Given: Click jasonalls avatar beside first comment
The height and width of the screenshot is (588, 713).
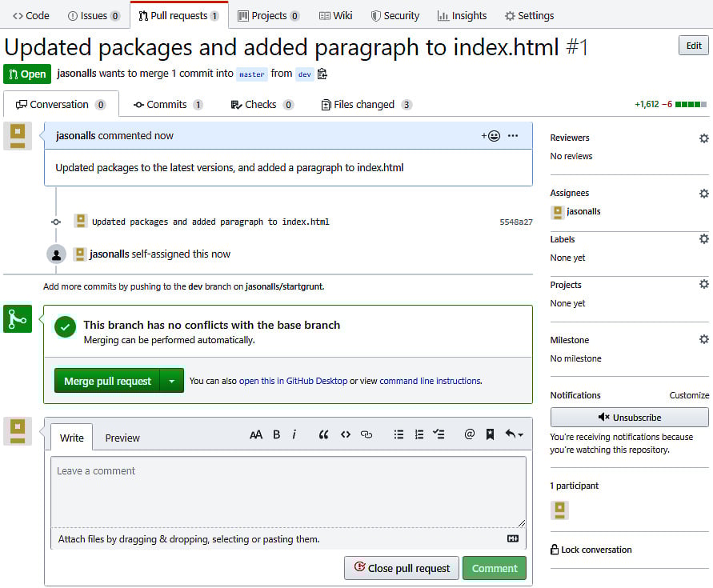Looking at the screenshot, I should pos(18,136).
